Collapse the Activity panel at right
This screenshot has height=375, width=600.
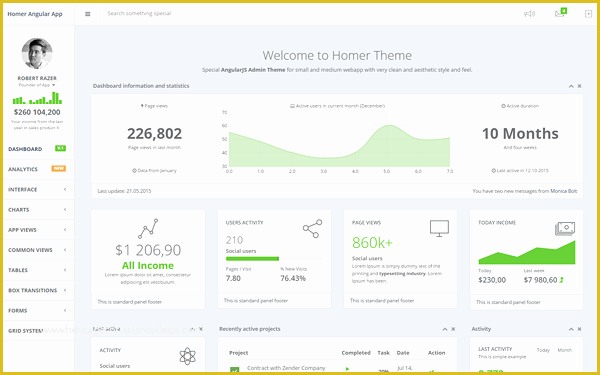[x=571, y=329]
